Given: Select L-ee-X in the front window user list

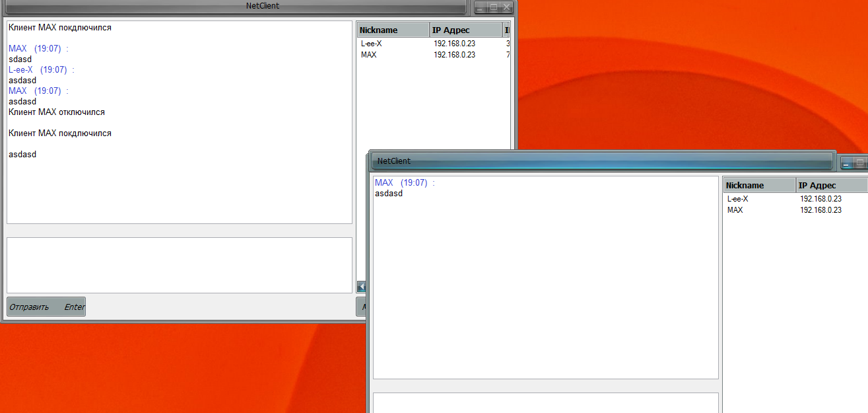Looking at the screenshot, I should [738, 199].
